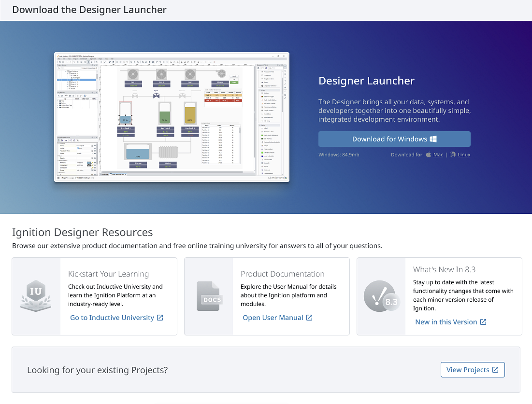Select the Product Documentation heading
The height and width of the screenshot is (404, 532).
[x=282, y=274]
